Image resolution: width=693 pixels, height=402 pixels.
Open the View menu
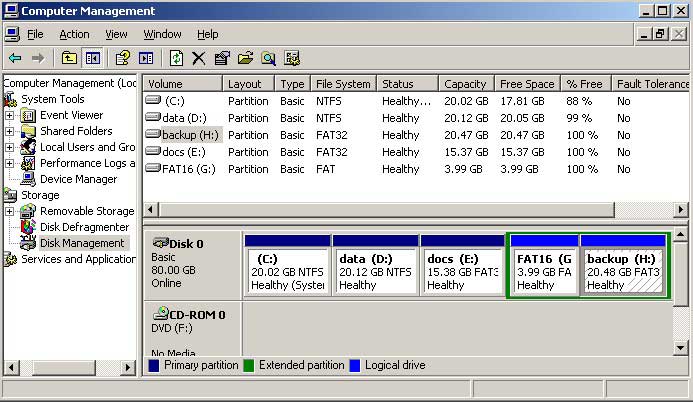point(116,34)
